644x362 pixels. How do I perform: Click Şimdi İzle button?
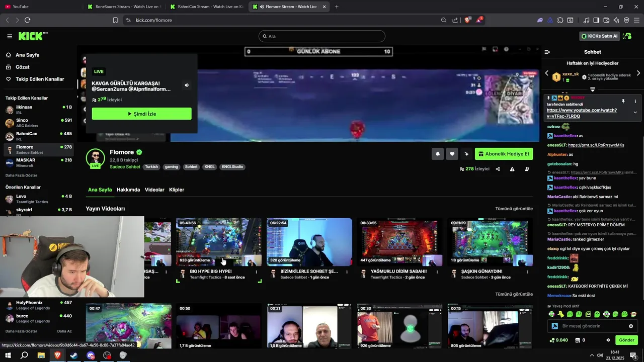pyautogui.click(x=141, y=114)
